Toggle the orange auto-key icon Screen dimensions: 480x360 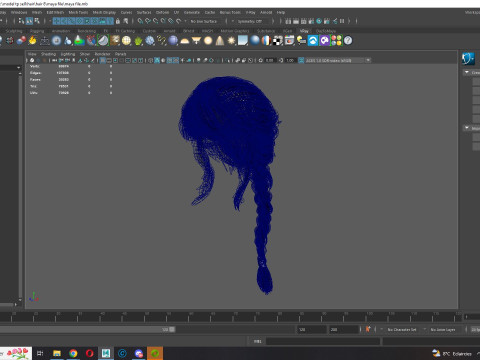(368, 329)
